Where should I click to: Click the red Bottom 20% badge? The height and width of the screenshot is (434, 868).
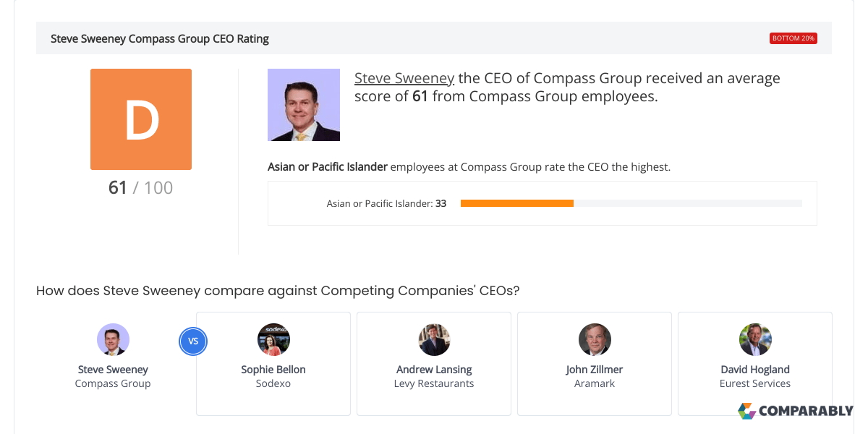click(793, 38)
